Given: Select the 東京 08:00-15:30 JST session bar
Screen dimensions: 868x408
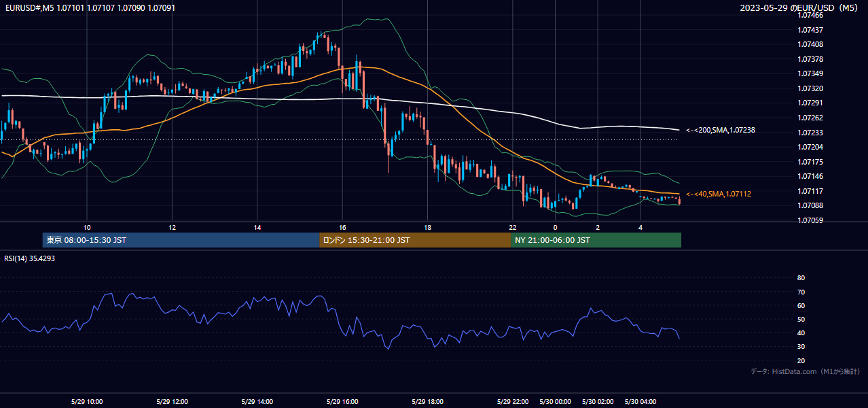Looking at the screenshot, I should 181,240.
